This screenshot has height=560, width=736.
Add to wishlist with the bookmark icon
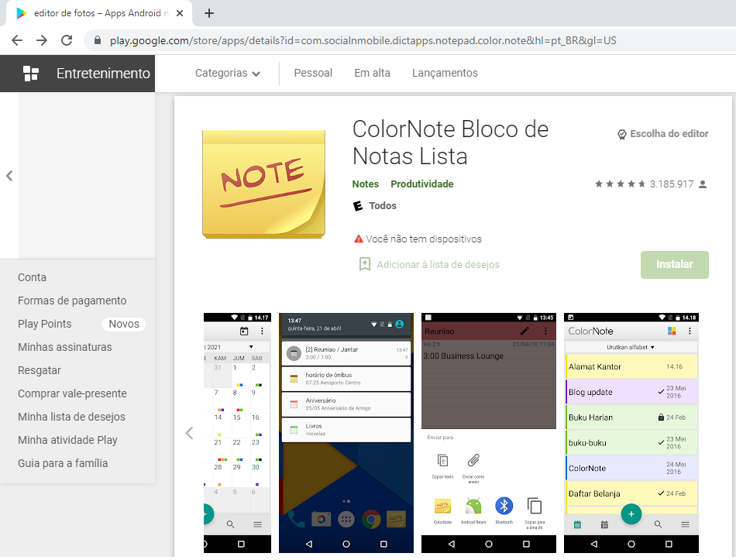(365, 264)
